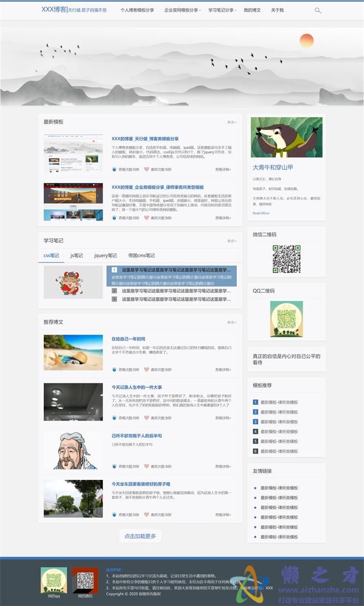Screen dimensions: 364x606
Task: Click the heart like icon on first template post
Action: (147, 169)
